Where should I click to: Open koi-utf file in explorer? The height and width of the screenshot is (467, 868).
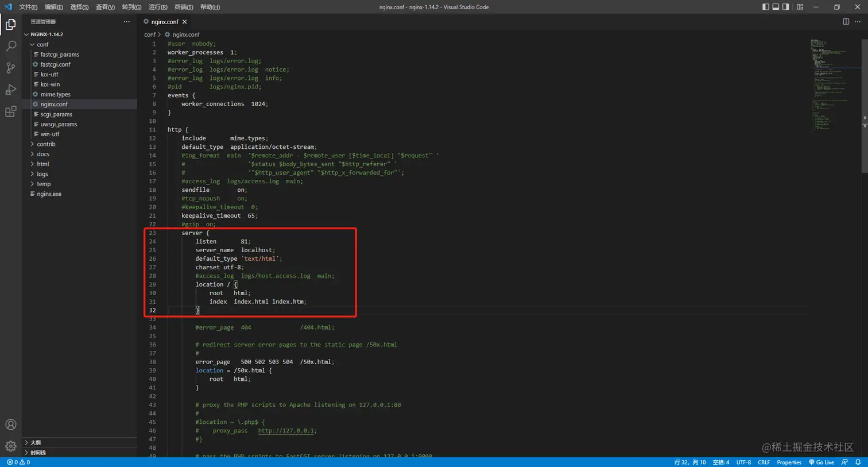(49, 75)
